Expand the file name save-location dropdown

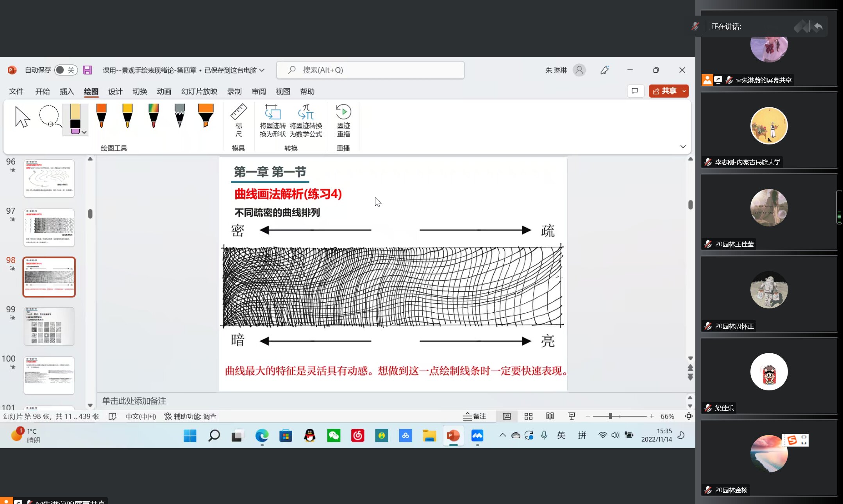262,70
